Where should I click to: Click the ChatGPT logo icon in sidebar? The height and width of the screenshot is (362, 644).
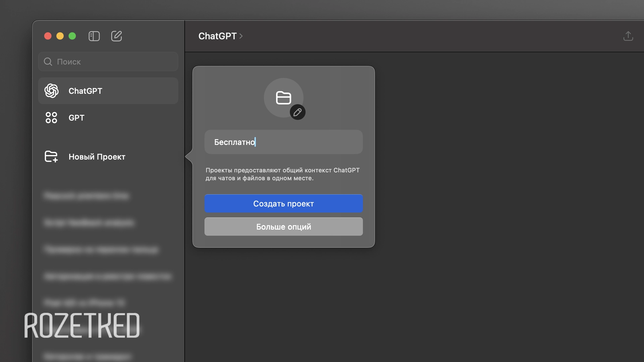click(51, 90)
